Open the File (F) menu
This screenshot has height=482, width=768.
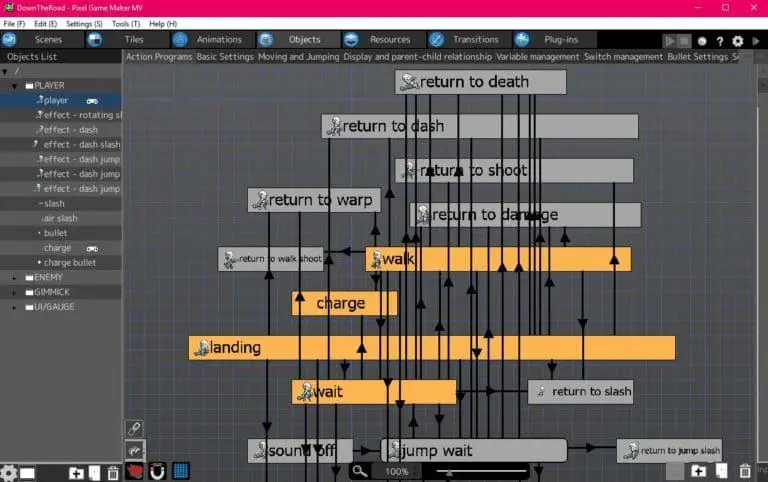[x=14, y=24]
